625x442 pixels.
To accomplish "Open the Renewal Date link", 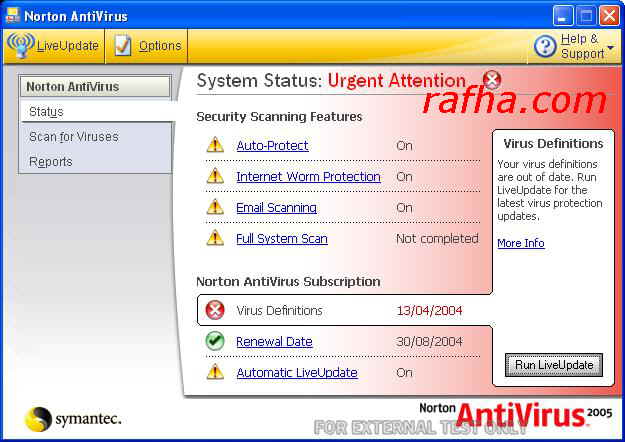I will (274, 342).
